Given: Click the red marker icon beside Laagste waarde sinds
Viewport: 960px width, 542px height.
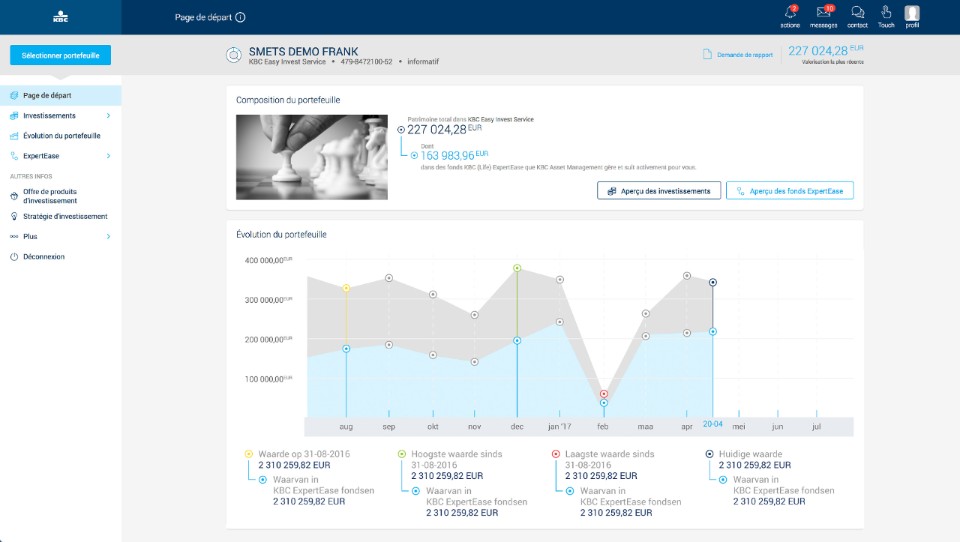Looking at the screenshot, I should click(x=556, y=454).
